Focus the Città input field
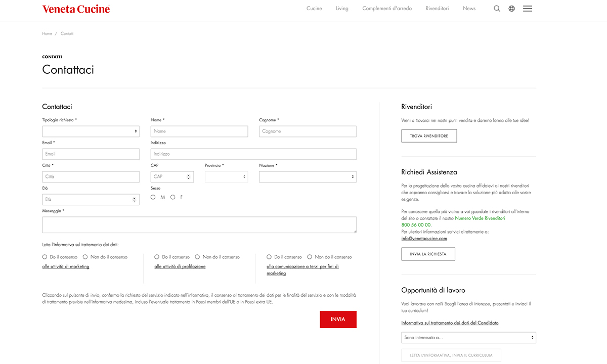The image size is (607, 364). (x=91, y=177)
